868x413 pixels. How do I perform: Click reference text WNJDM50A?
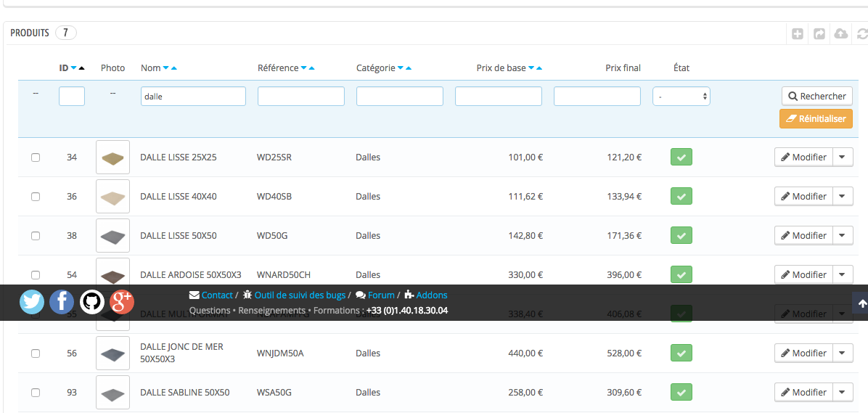click(281, 353)
